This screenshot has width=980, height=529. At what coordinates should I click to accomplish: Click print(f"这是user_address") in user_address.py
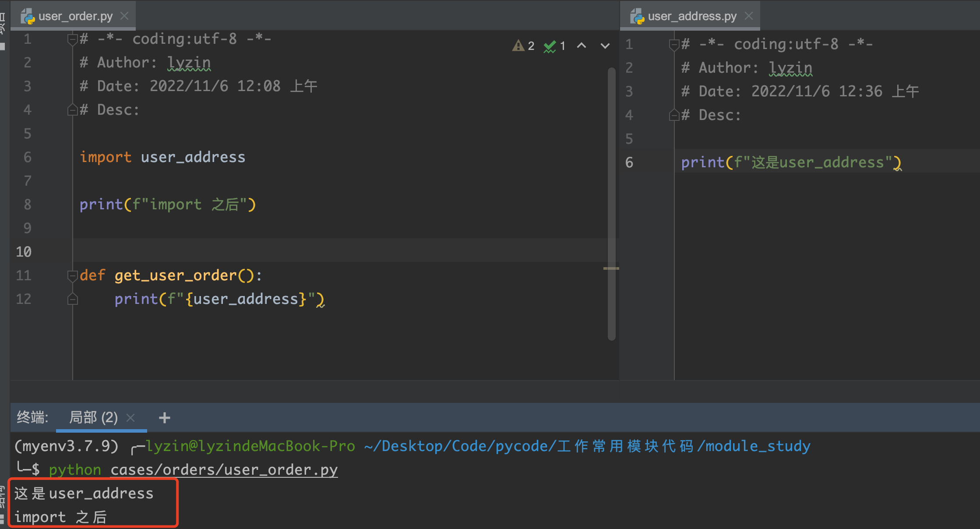point(791,162)
